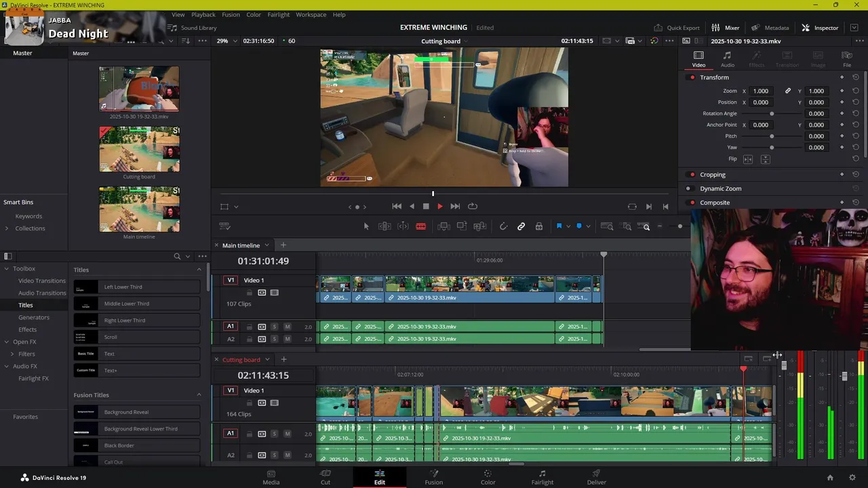The height and width of the screenshot is (488, 868).
Task: Click the Go to First Frame control
Action: coord(397,206)
